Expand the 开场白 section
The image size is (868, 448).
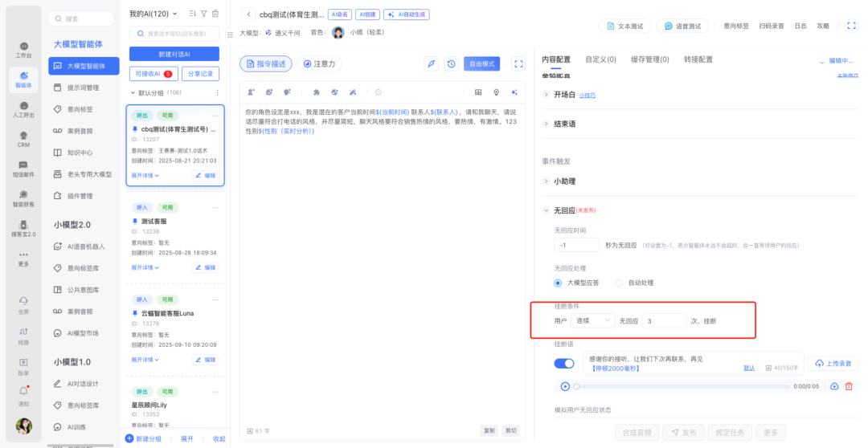point(547,95)
